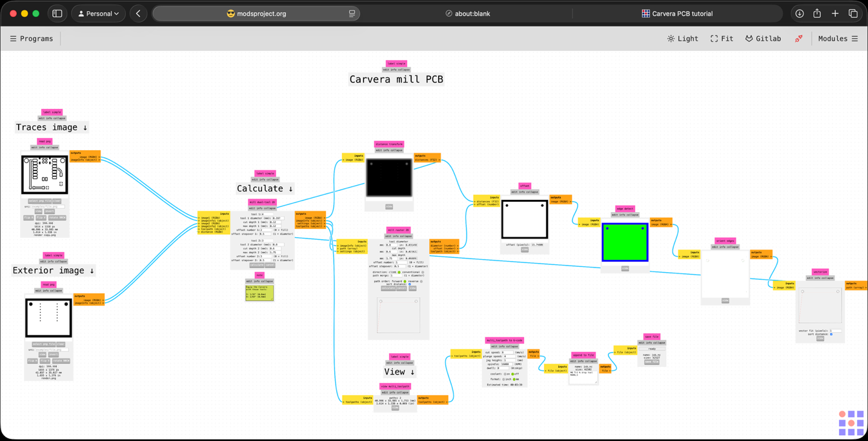The width and height of the screenshot is (868, 441).
Task: Select reverse path order radio
Action: 421,281
